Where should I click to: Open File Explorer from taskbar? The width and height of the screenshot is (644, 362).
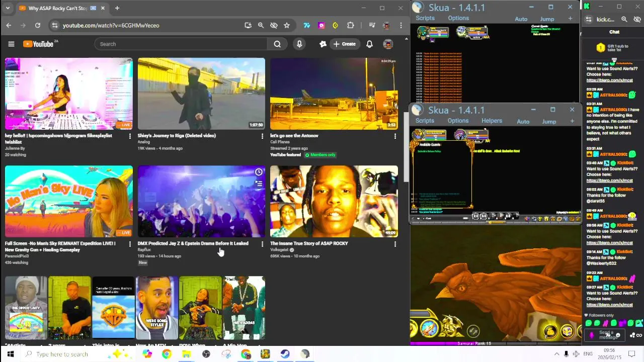click(186, 354)
